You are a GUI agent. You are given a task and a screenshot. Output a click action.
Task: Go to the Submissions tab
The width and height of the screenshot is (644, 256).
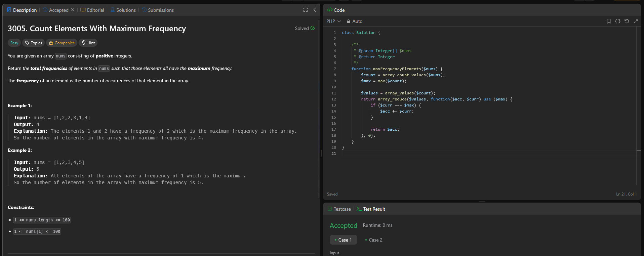tap(158, 10)
